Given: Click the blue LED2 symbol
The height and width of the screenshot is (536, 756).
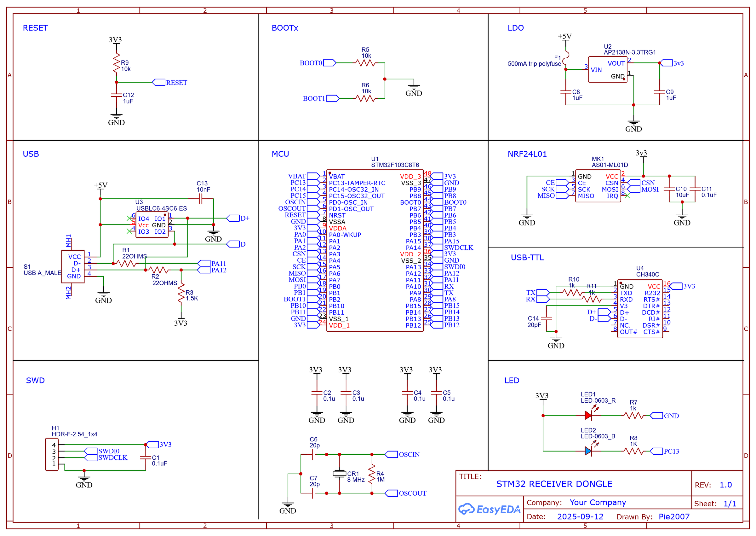Looking at the screenshot, I should pyautogui.click(x=588, y=451).
